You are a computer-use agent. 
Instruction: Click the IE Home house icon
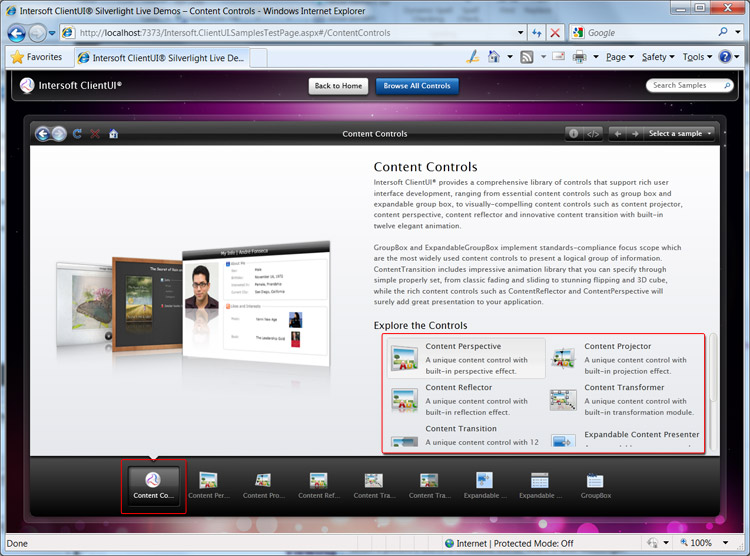494,57
